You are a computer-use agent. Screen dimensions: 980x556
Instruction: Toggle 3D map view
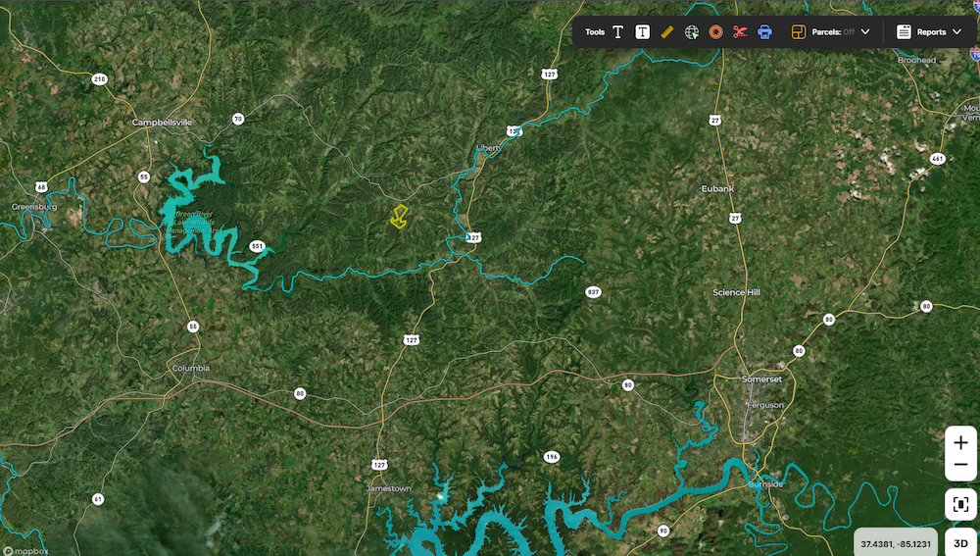pos(960,543)
